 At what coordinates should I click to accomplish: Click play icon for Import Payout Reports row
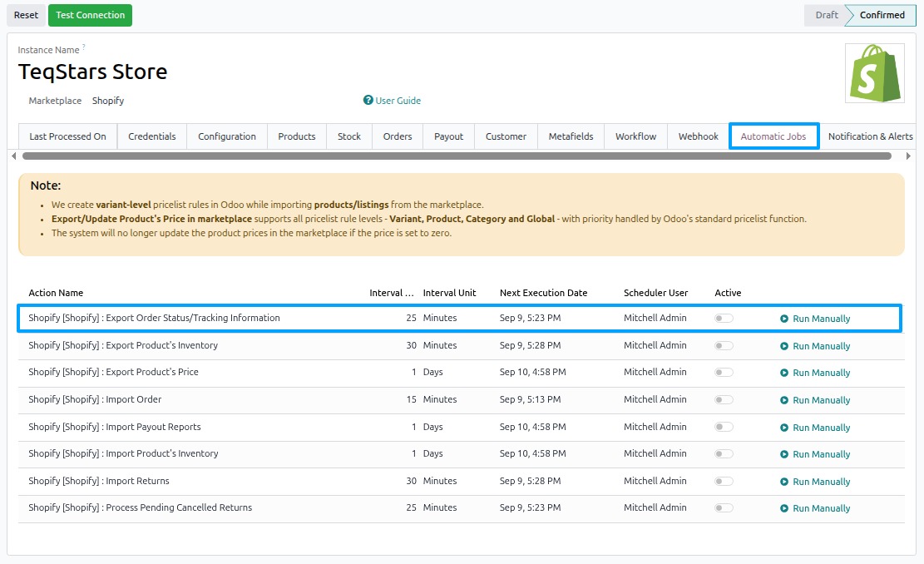point(784,428)
